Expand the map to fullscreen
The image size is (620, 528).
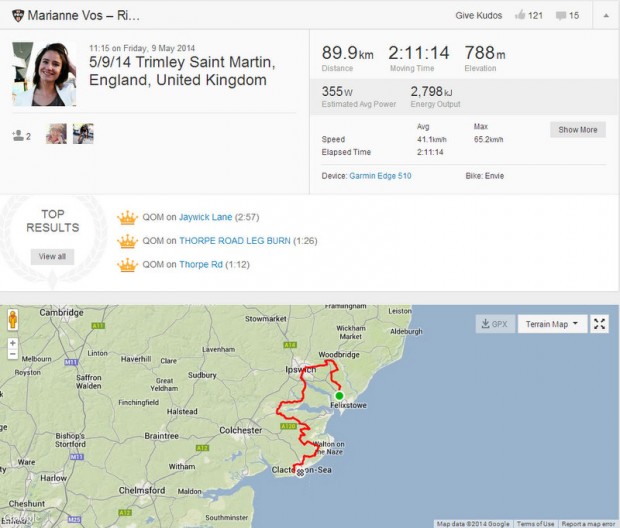click(x=599, y=324)
